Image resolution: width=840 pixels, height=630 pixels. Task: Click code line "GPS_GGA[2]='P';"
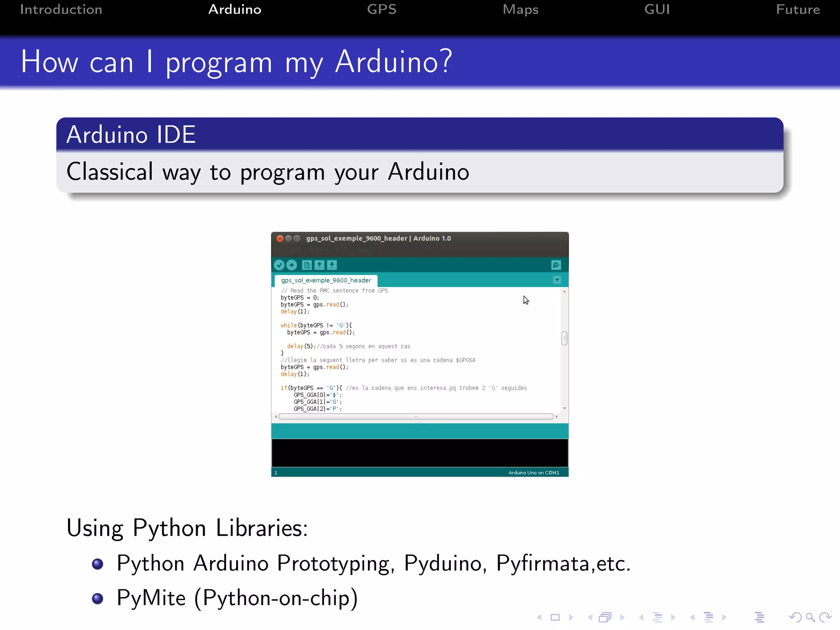coord(318,409)
